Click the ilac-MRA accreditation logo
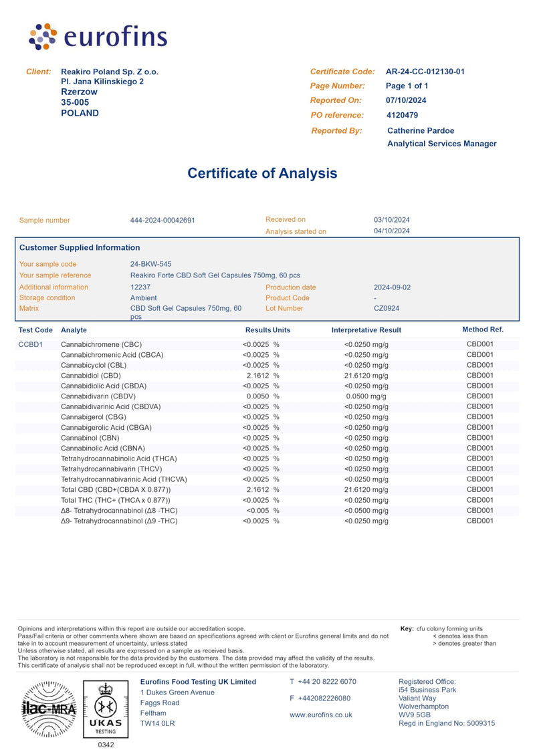 (x=49, y=709)
